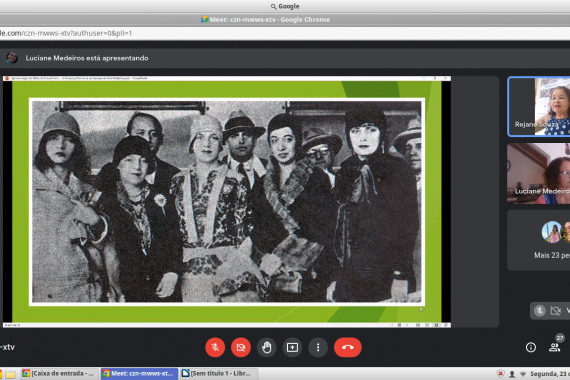The image size is (570, 380).
Task: Click the 'Segunda, 23' clock in the taskbar
Action: pyautogui.click(x=550, y=374)
